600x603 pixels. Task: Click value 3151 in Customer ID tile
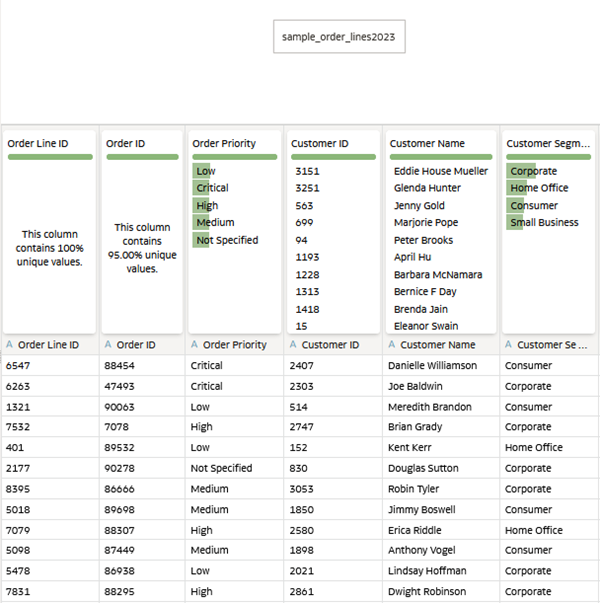point(307,171)
